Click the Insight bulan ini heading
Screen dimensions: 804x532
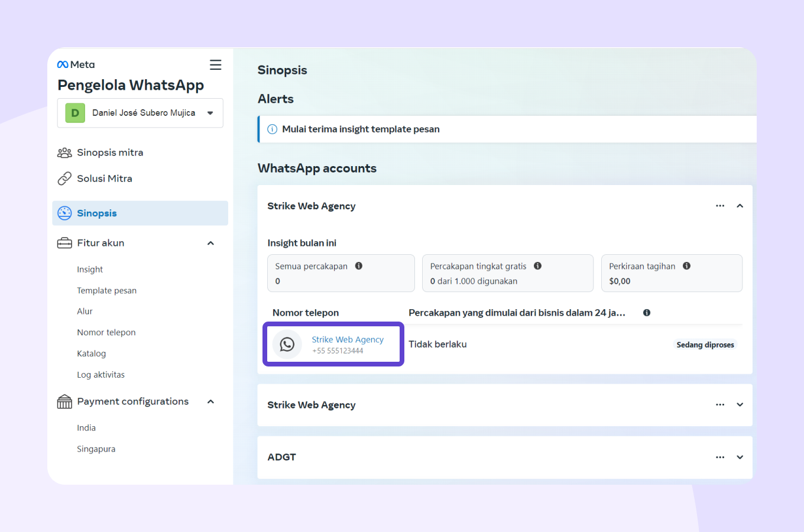click(302, 243)
